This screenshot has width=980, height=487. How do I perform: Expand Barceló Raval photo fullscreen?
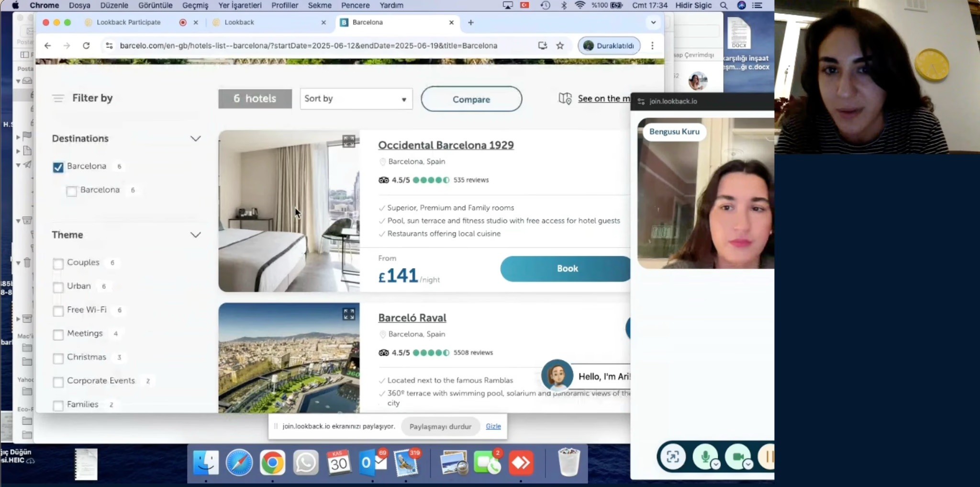(x=349, y=314)
